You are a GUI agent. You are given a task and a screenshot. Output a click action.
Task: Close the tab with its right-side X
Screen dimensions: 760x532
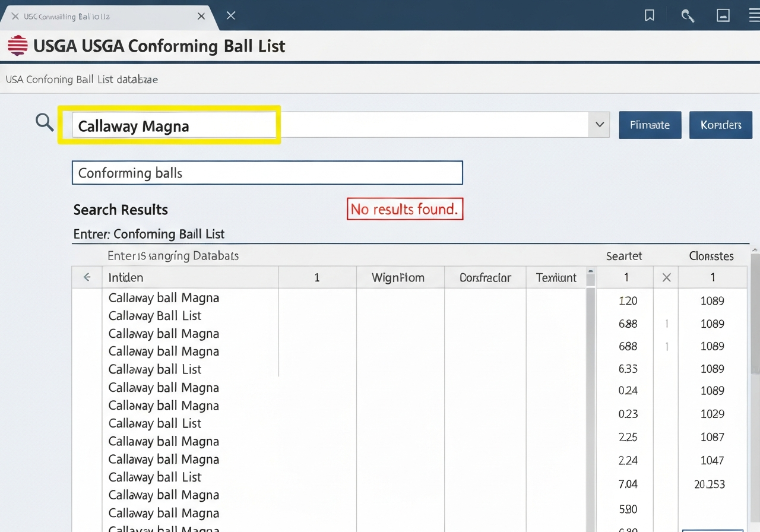(x=201, y=16)
